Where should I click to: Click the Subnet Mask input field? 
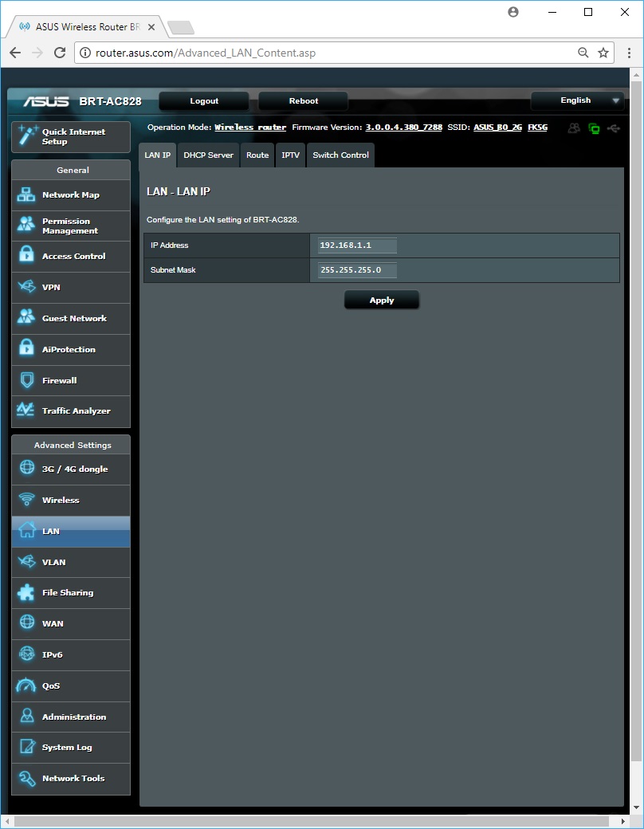pyautogui.click(x=357, y=270)
